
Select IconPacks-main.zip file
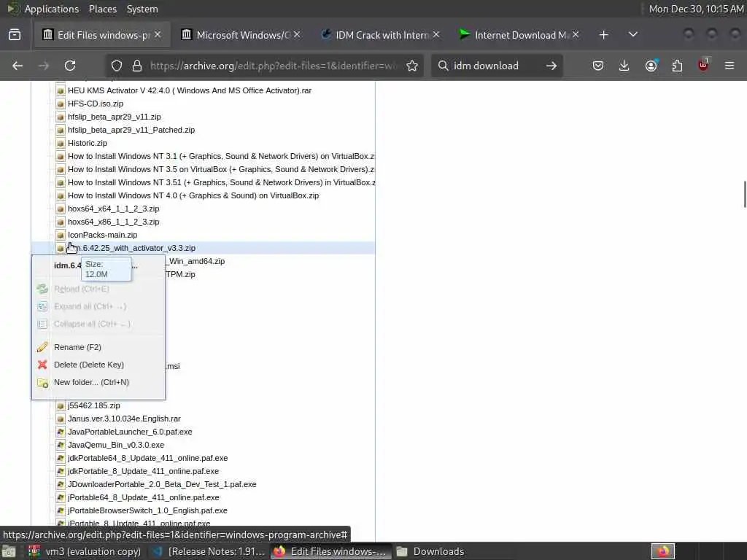click(102, 236)
